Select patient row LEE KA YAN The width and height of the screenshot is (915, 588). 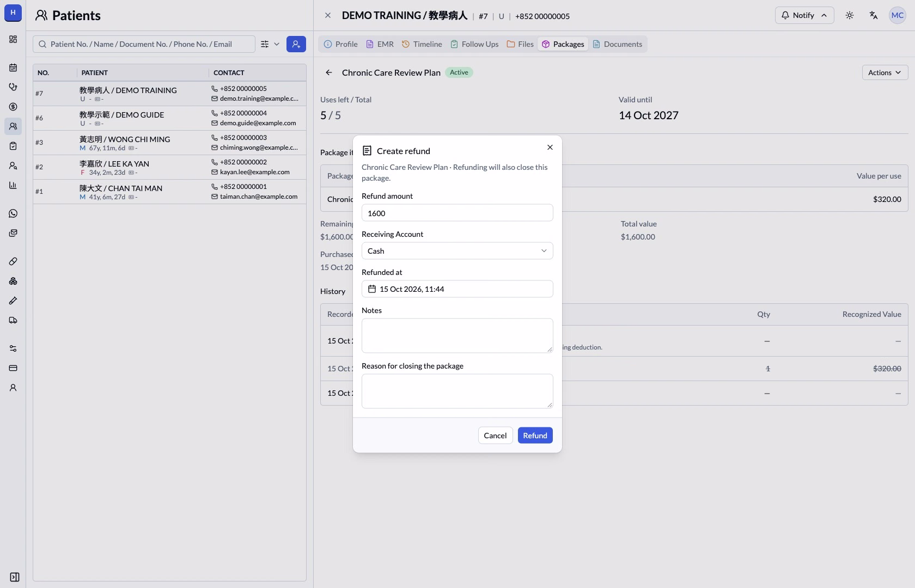169,167
